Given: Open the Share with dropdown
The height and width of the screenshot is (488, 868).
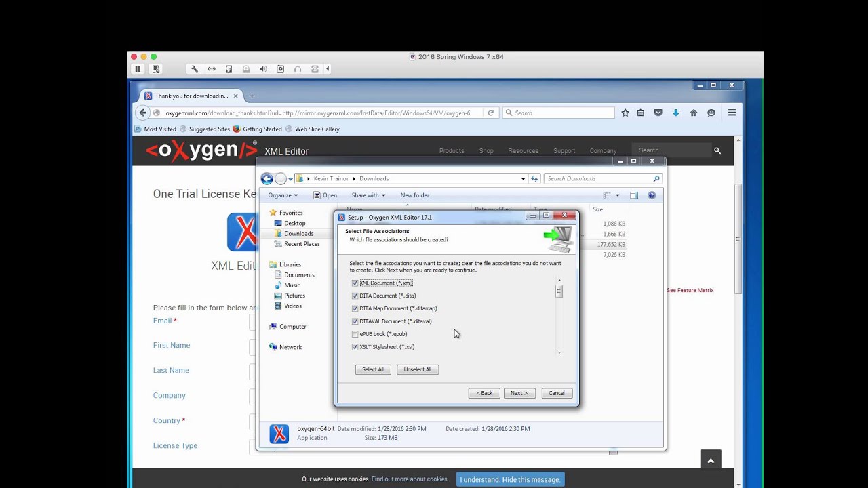Looking at the screenshot, I should (x=368, y=195).
